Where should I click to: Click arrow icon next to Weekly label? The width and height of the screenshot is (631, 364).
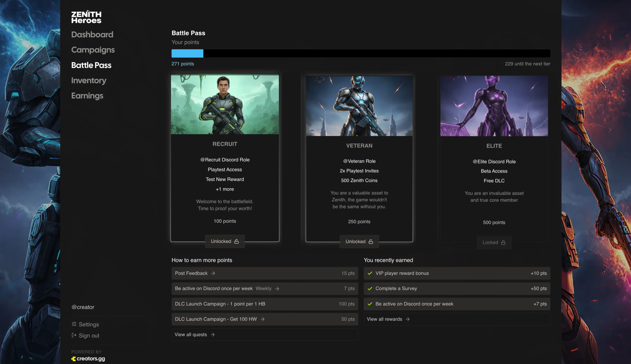[x=277, y=289]
